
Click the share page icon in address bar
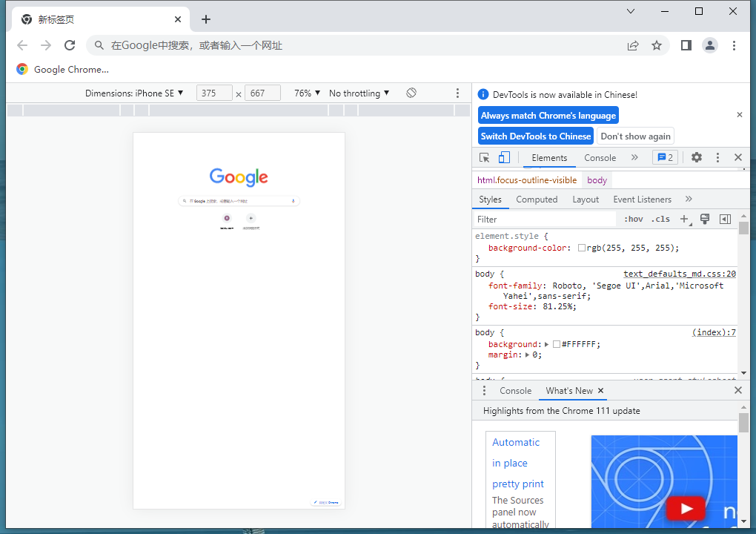pos(633,45)
